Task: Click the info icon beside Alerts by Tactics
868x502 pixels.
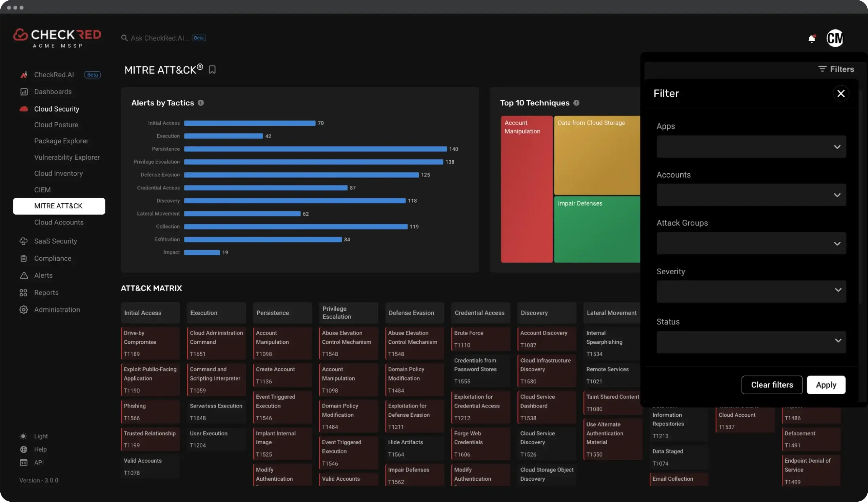Action: point(201,103)
